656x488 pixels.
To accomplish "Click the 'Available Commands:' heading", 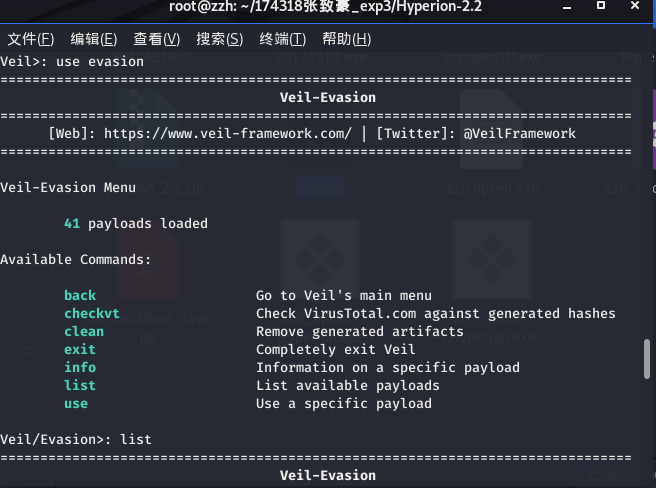I will coord(75,259).
